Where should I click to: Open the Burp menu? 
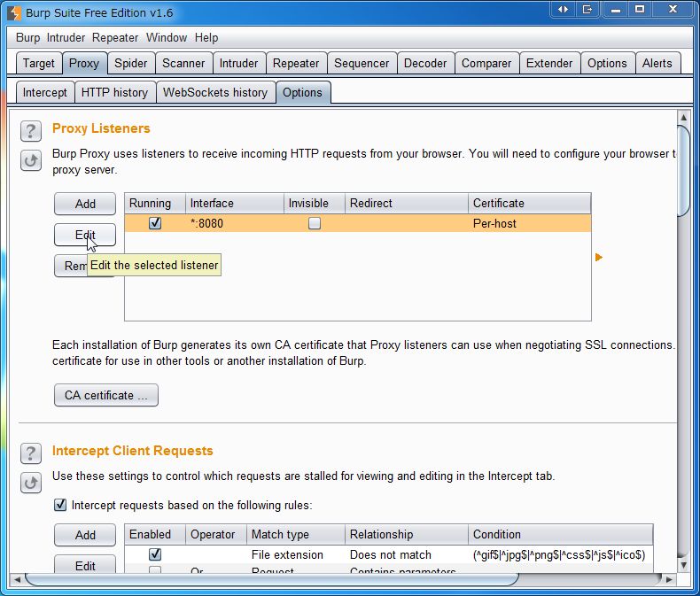click(27, 38)
